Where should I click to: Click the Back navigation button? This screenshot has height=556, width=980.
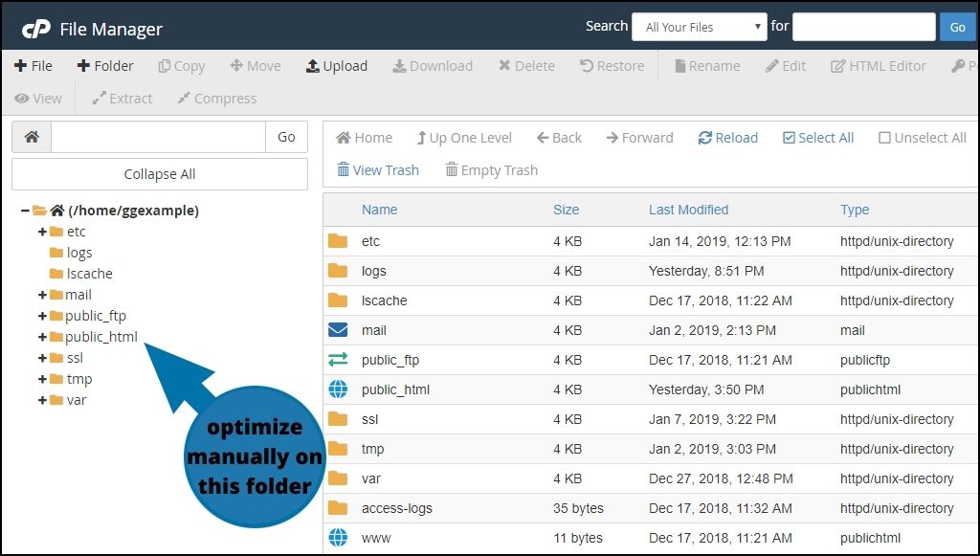point(559,138)
